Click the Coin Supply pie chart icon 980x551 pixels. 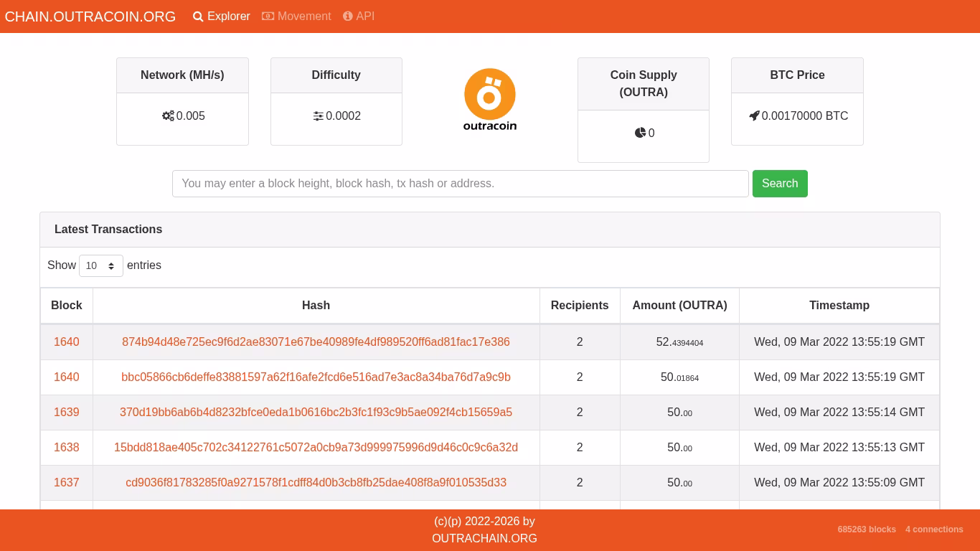click(640, 133)
